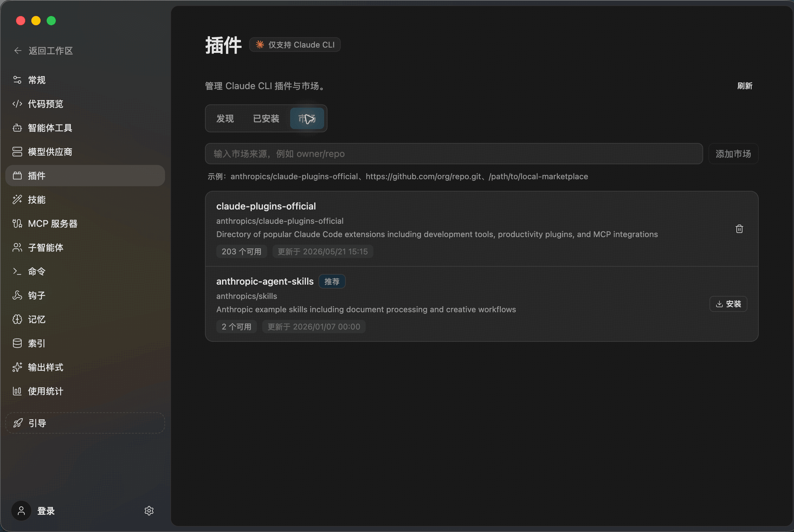Screen dimensions: 794x532
Task: Switch to the 发现 tab
Action: 225,118
